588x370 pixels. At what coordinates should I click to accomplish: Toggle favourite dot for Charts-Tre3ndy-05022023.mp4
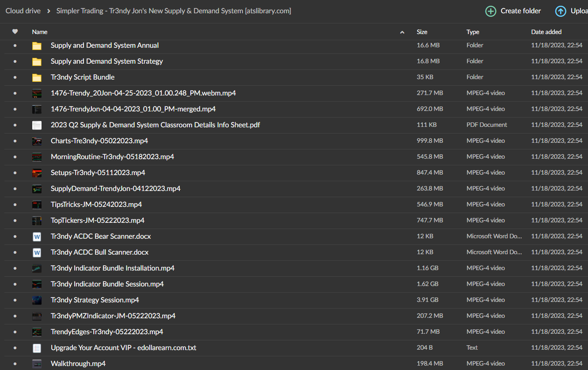tap(15, 141)
